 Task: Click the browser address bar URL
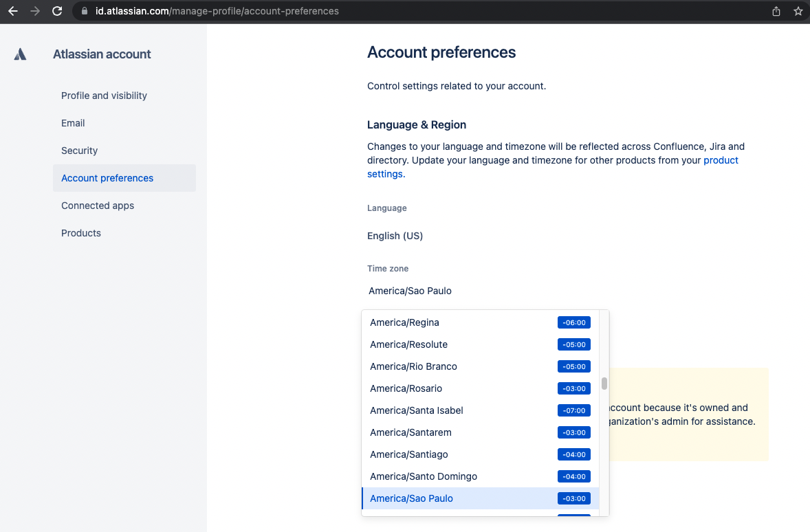pos(217,11)
